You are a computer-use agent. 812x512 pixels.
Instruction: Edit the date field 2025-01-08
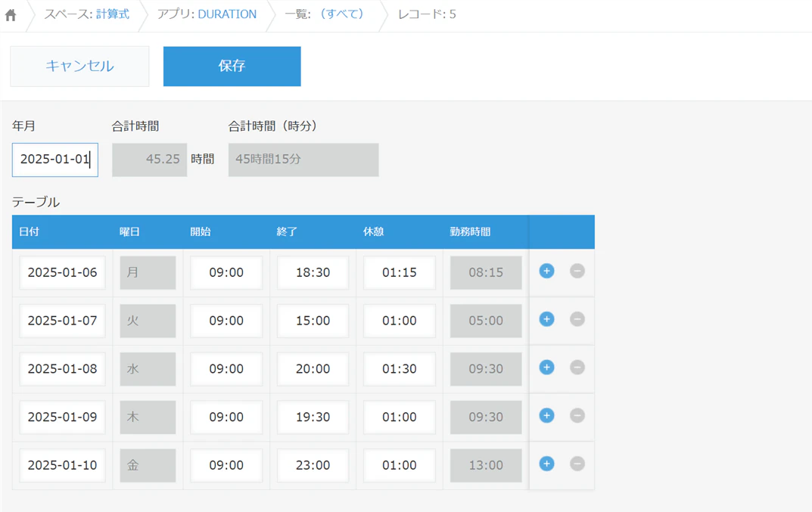click(x=62, y=368)
